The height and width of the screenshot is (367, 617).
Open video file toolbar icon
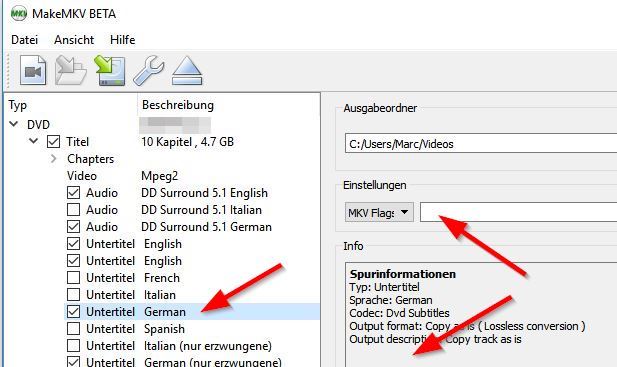tap(33, 70)
